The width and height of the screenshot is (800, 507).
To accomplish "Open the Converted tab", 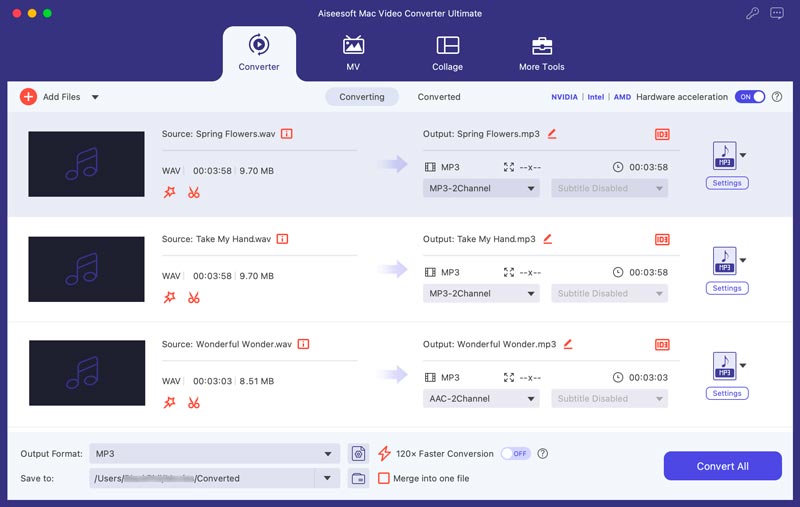I will click(439, 97).
